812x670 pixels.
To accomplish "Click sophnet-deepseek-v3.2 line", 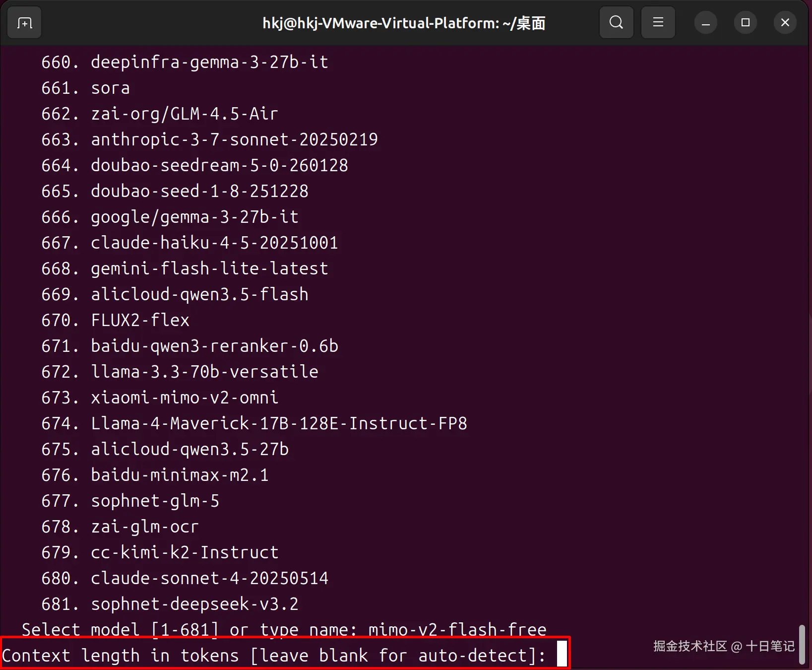I will (x=170, y=604).
